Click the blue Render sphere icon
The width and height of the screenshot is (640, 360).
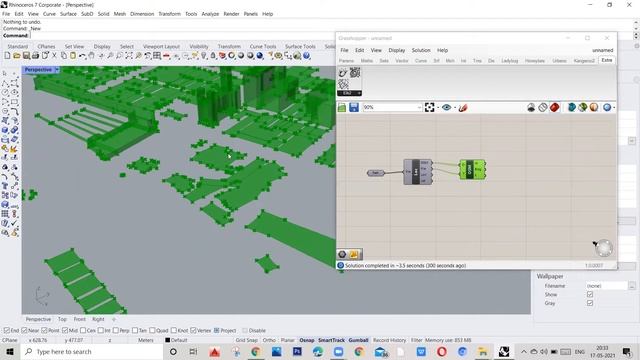pos(260,56)
